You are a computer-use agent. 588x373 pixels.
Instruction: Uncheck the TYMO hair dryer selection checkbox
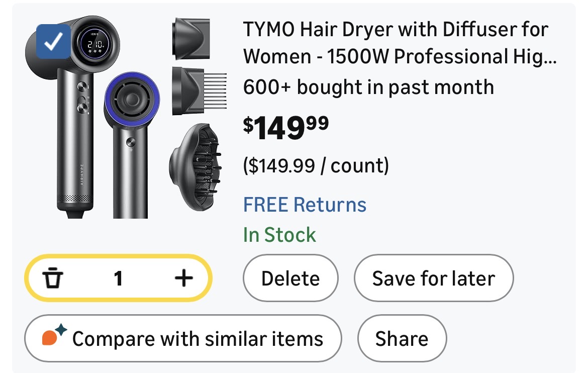[x=53, y=41]
